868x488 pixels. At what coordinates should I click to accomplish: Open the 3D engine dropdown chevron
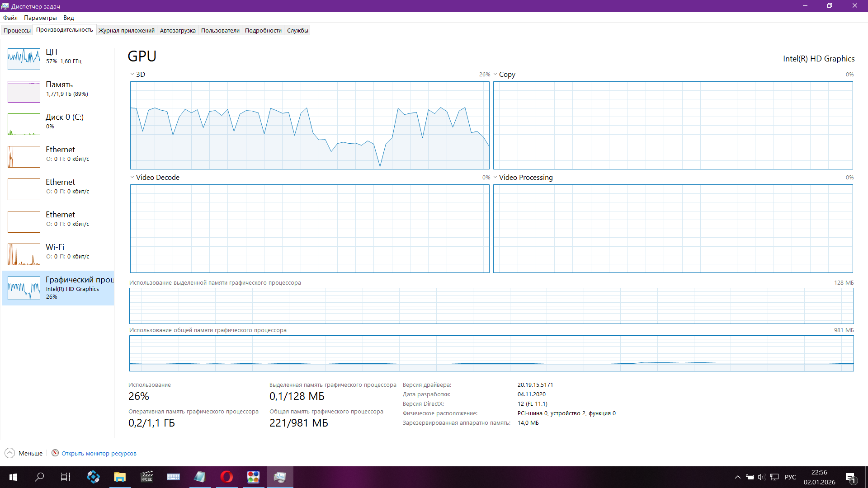[x=132, y=75]
